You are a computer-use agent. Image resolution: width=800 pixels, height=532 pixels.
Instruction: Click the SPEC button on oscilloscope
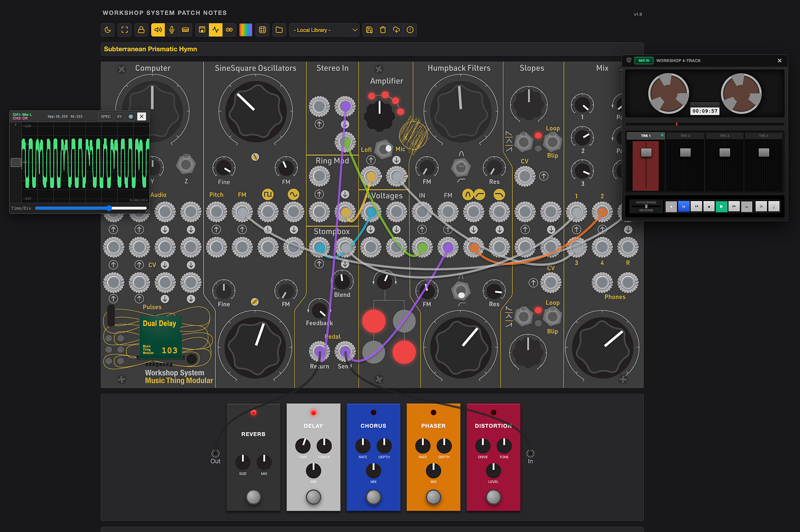pos(105,117)
